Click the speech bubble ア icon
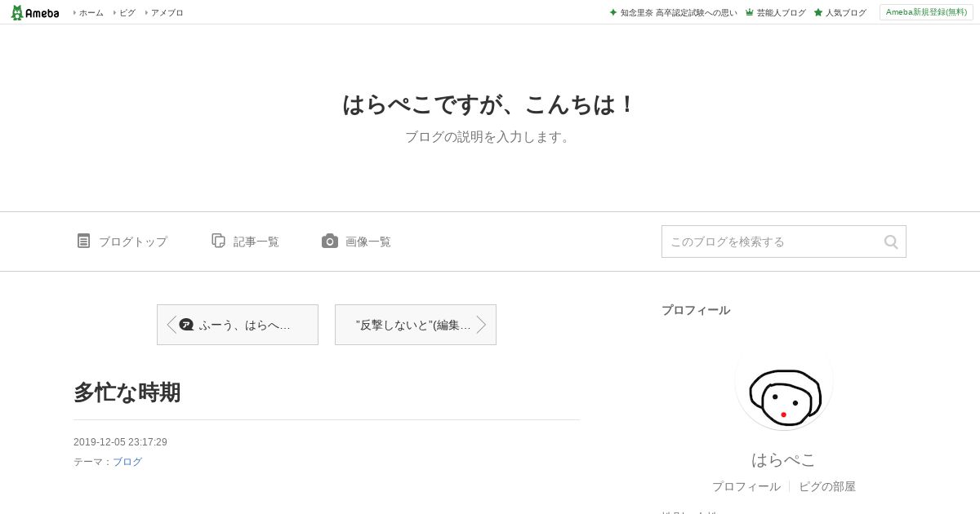 [x=186, y=324]
